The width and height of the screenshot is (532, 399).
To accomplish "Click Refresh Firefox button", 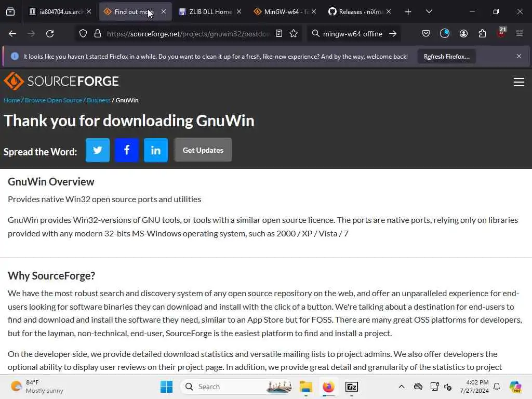I will coord(446,56).
